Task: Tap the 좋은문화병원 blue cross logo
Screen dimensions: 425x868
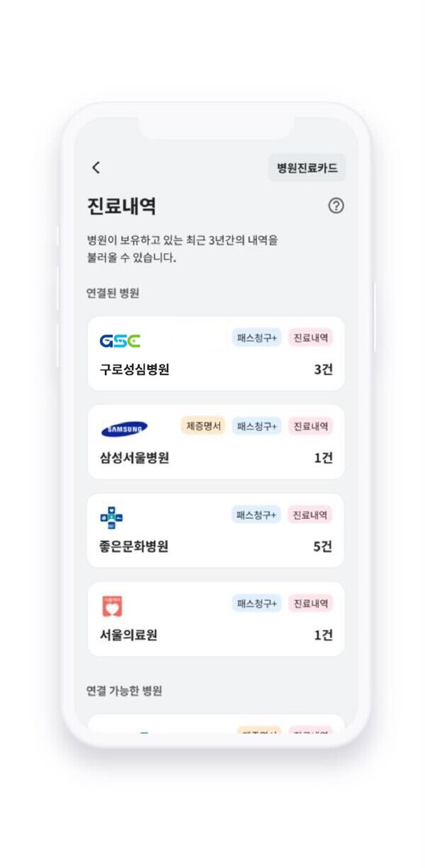Action: [x=112, y=518]
